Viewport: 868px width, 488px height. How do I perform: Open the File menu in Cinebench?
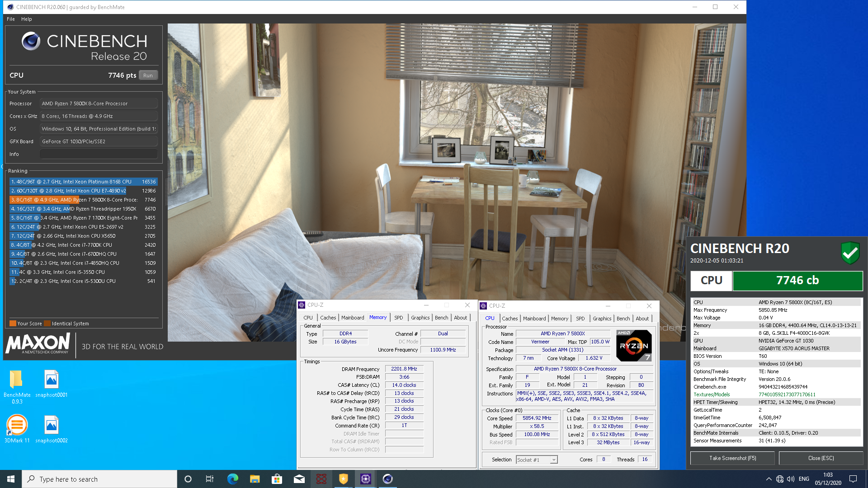(x=11, y=19)
